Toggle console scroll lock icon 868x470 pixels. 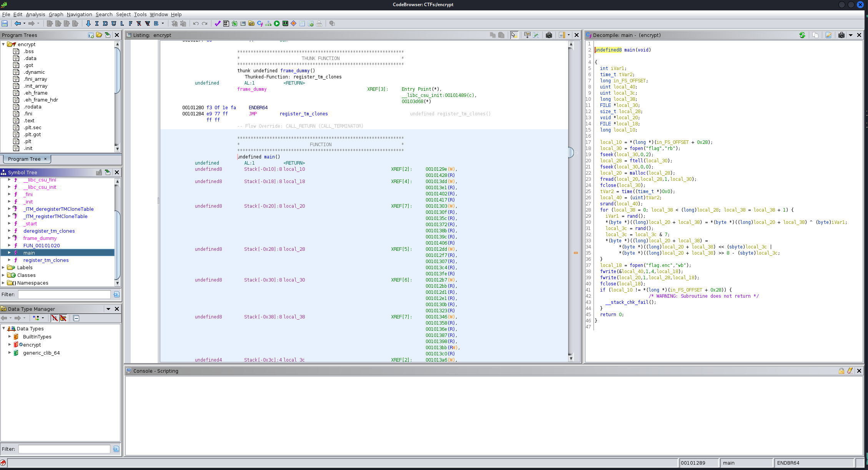[x=841, y=371]
